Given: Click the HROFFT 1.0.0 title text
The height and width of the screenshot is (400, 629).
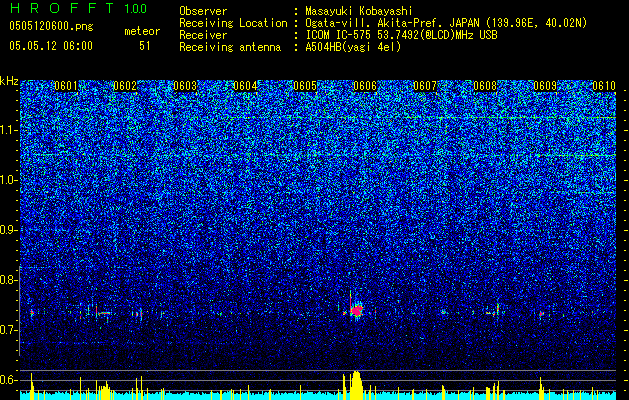Looking at the screenshot, I should [79, 8].
